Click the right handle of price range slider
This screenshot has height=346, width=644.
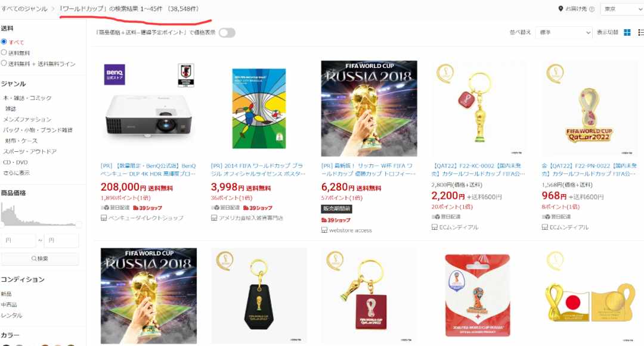(79, 225)
